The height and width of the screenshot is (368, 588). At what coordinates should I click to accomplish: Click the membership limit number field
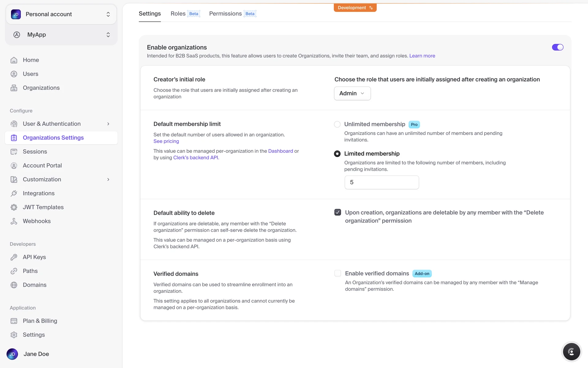coord(382,182)
